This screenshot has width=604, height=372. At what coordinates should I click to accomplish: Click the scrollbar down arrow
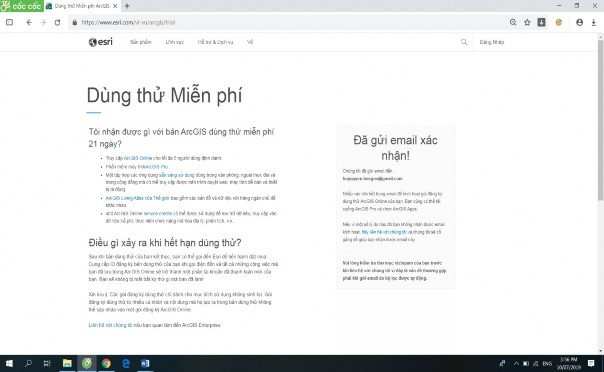601,351
